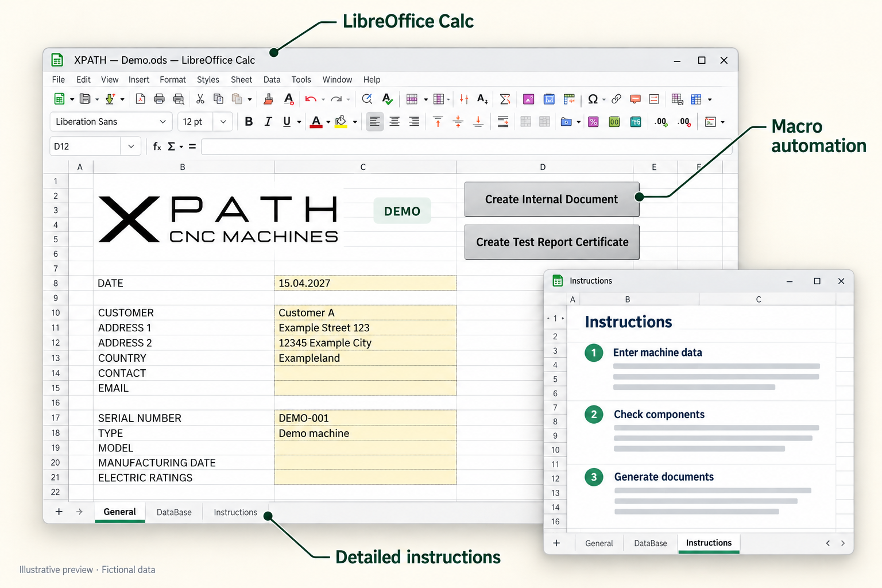Open the font color dropdown arrow
The image size is (882, 588).
[x=328, y=122]
